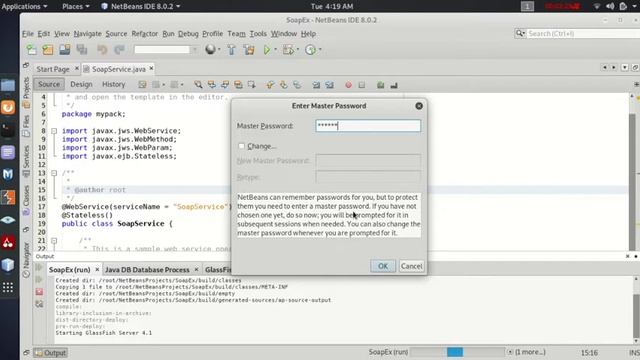Collapse the comment fold at line 21
The image size is (640, 360).
point(54,241)
